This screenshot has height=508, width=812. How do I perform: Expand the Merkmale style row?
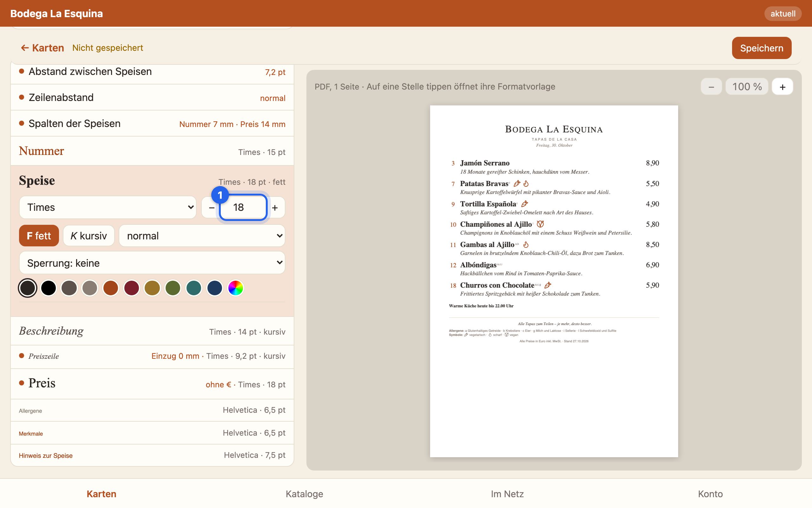tap(152, 433)
